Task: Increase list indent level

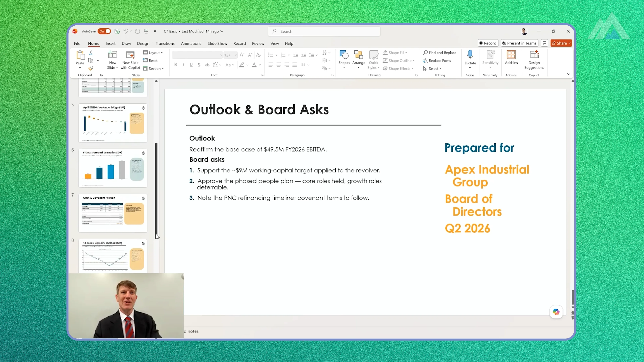Action: click(x=304, y=55)
